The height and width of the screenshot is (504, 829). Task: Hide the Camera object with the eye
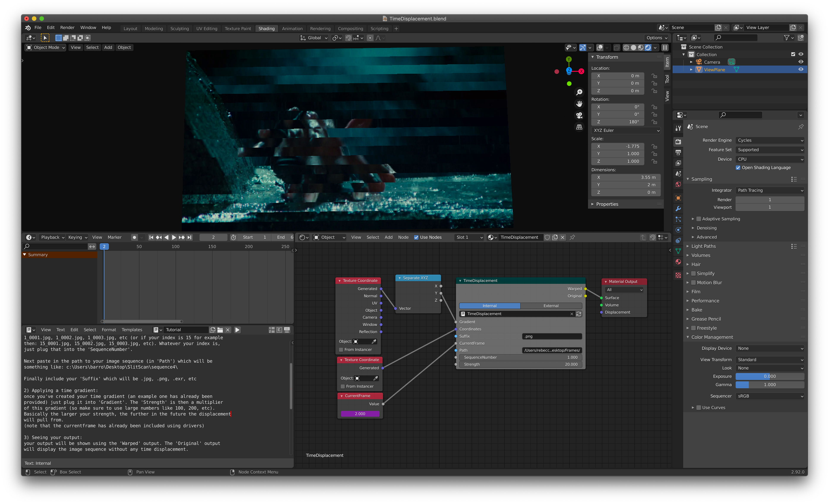click(801, 61)
